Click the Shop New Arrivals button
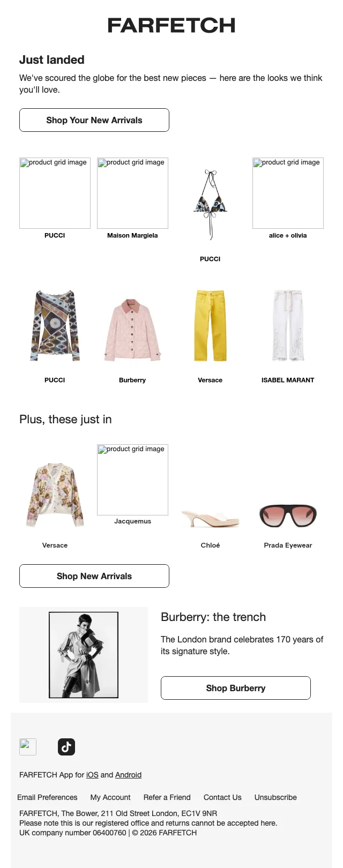Image resolution: width=343 pixels, height=868 pixels. (x=94, y=576)
